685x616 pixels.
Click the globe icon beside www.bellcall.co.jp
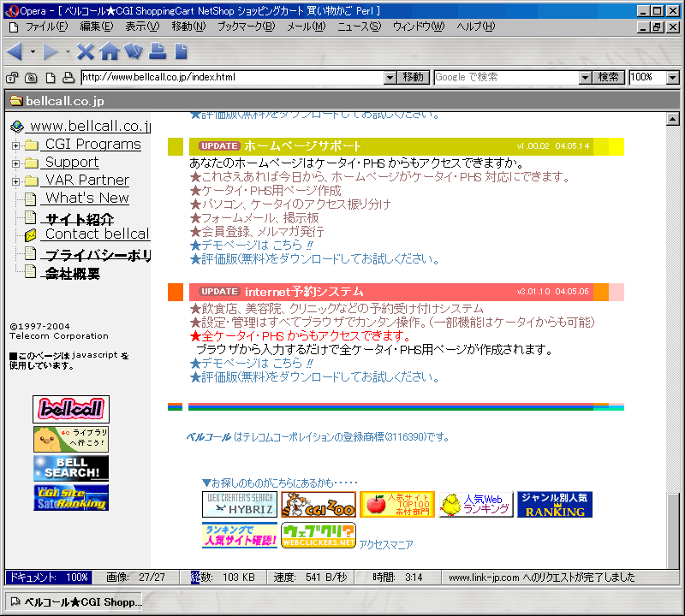point(17,127)
